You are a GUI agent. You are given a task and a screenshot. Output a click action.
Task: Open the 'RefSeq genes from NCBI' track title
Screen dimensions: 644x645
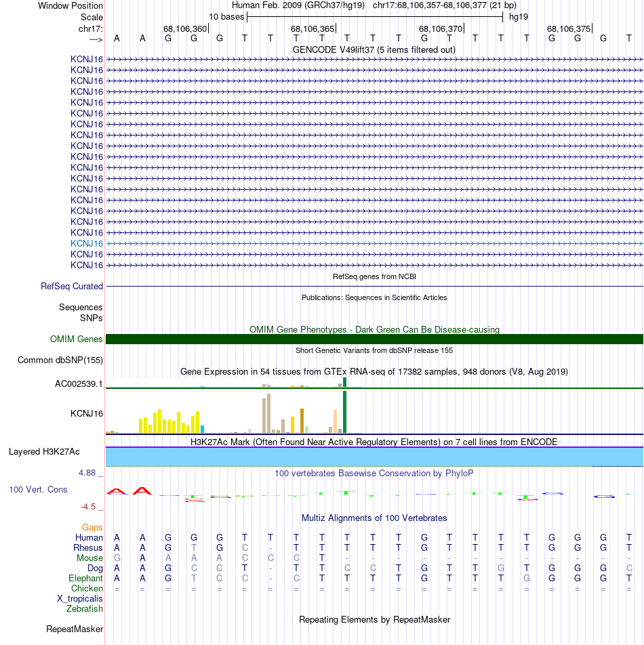[x=374, y=276]
